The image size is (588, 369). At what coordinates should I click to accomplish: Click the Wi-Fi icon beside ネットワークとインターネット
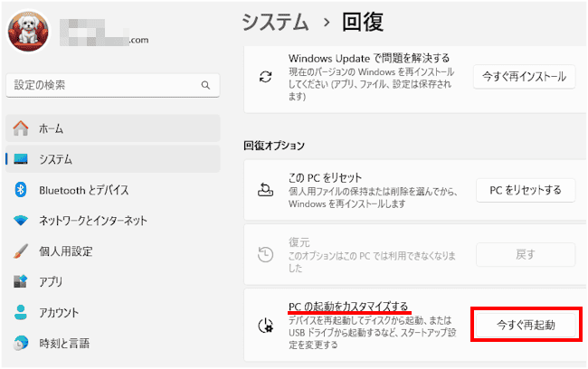(x=21, y=221)
